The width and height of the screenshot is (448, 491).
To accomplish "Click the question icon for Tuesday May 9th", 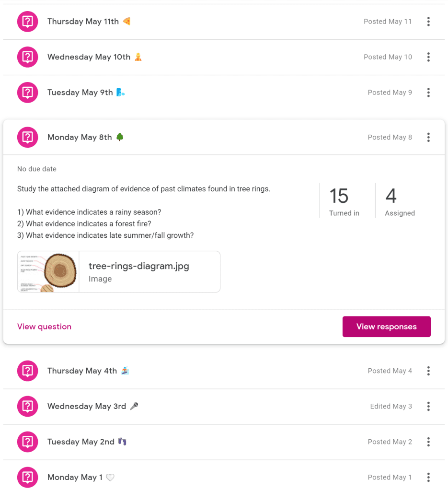I will pyautogui.click(x=27, y=92).
